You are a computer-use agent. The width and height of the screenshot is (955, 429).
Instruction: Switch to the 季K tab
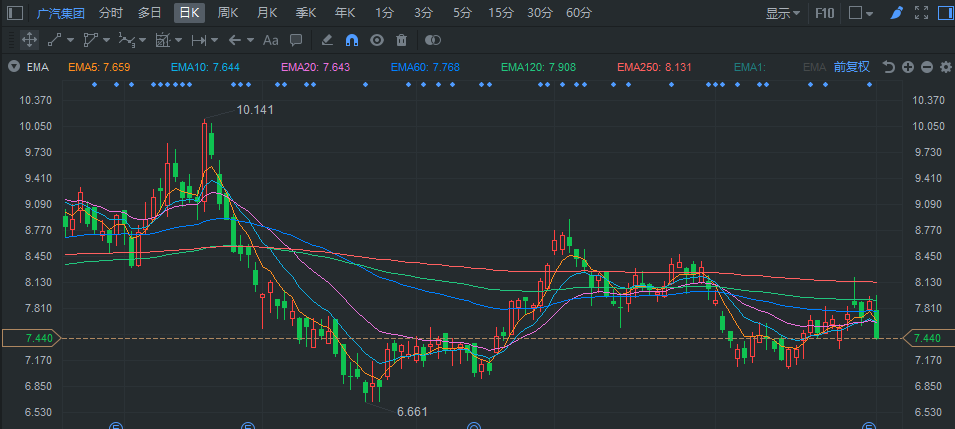306,13
